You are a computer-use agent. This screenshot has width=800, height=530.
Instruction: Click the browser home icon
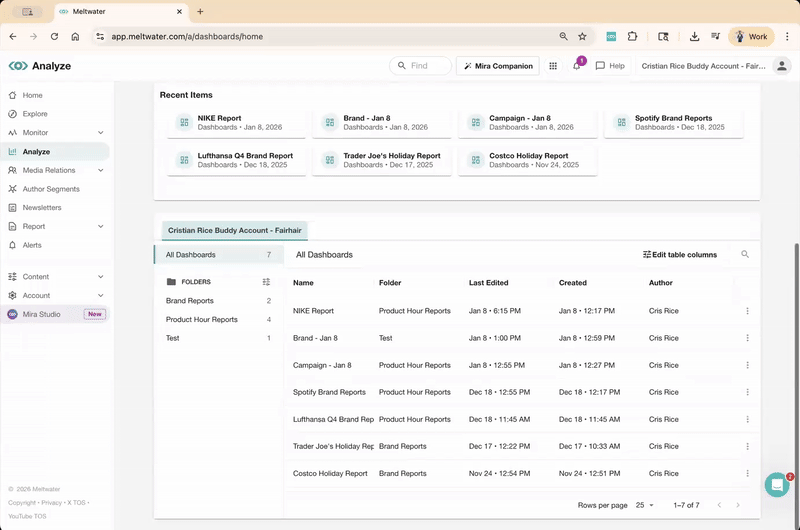click(75, 36)
